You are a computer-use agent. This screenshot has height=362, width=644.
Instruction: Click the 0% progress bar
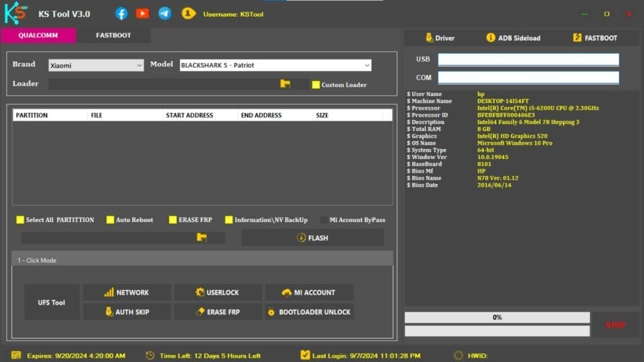point(497,317)
